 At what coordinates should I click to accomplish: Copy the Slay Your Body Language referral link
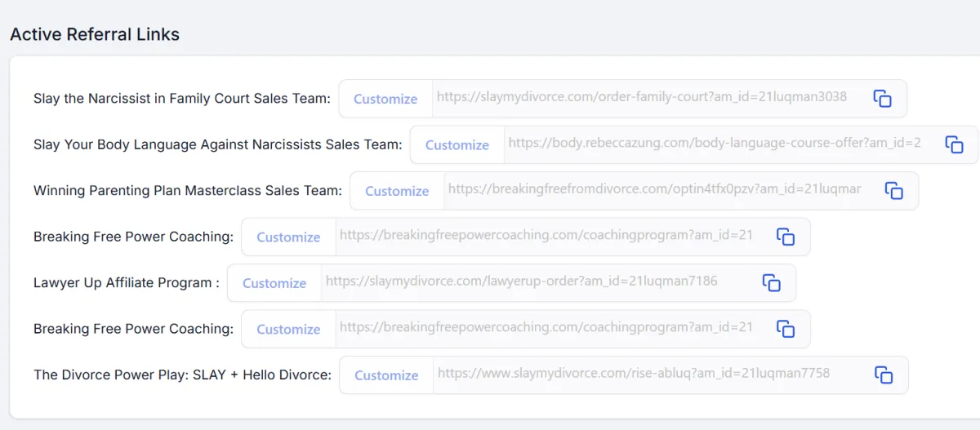[954, 144]
